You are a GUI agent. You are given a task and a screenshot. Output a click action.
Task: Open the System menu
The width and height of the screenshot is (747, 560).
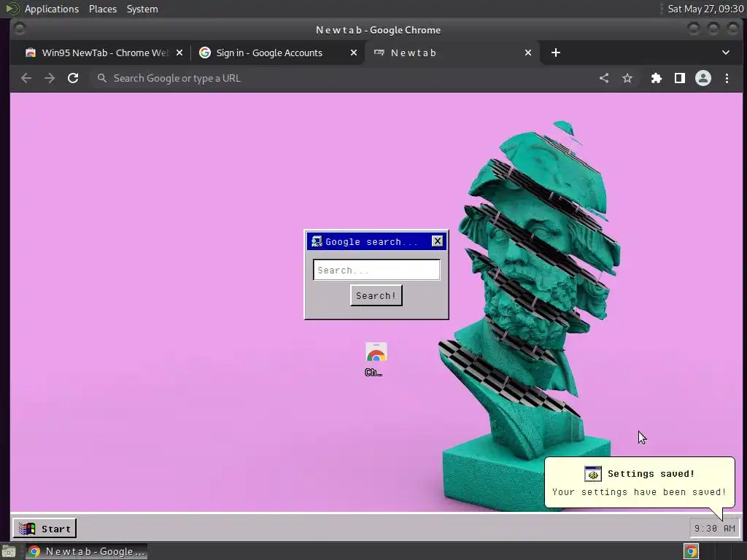click(142, 9)
